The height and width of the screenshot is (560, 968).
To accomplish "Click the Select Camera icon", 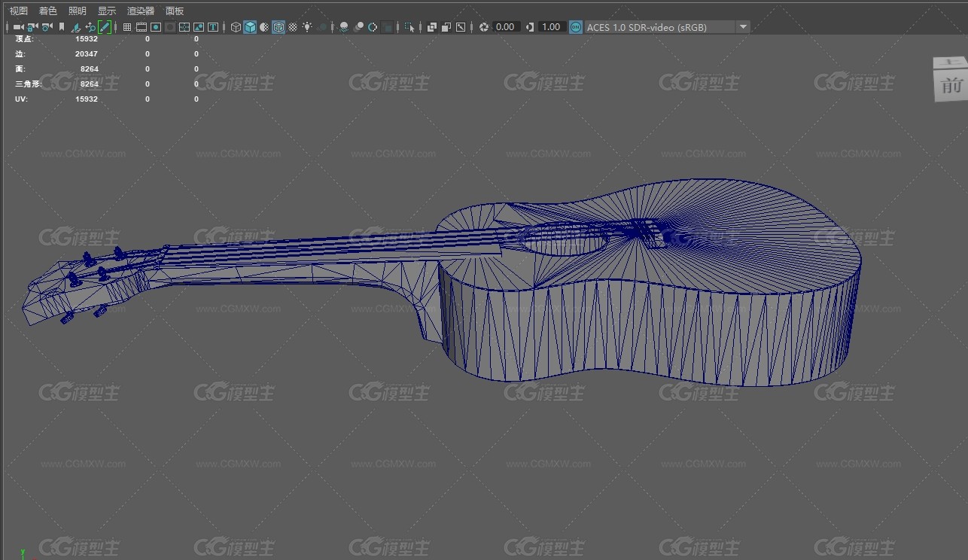I will [17, 26].
